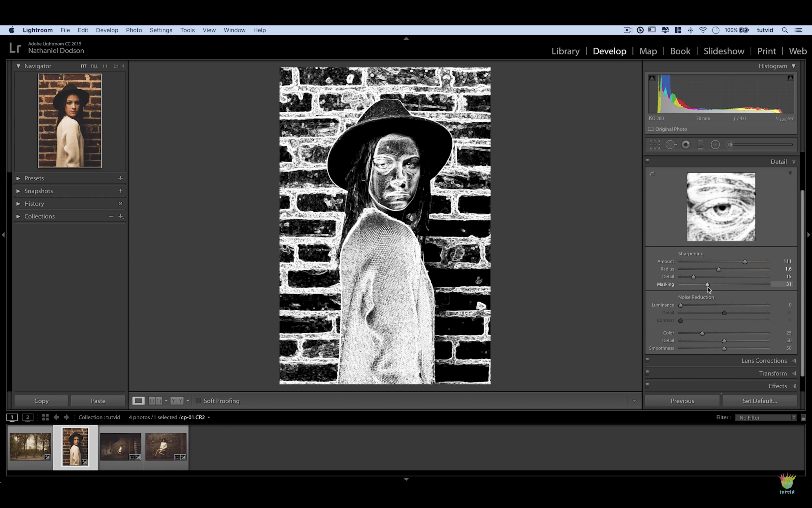The height and width of the screenshot is (508, 812).
Task: Expand the Snapshots panel
Action: point(18,191)
